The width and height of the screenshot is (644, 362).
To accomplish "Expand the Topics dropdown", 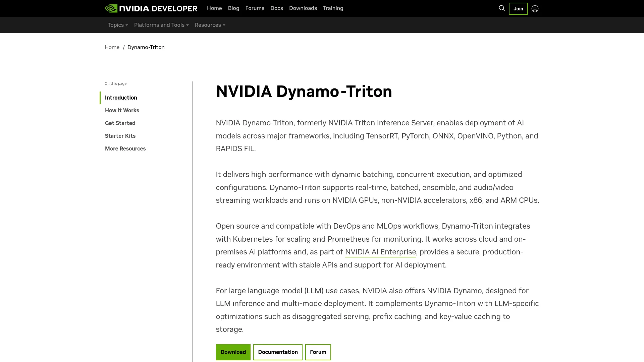I will pyautogui.click(x=118, y=25).
